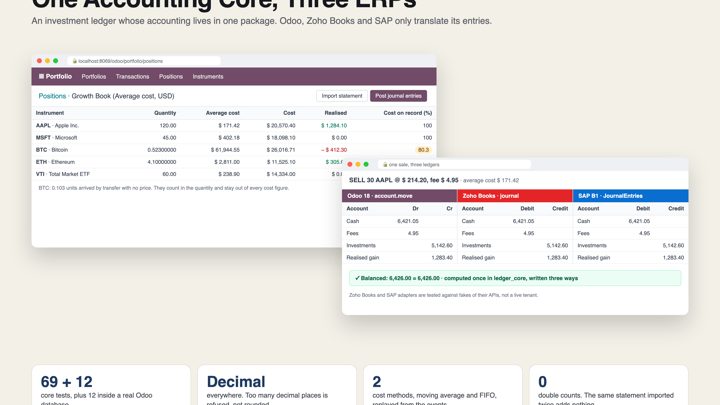Click MSFT average cost $ 402.18

click(x=229, y=138)
